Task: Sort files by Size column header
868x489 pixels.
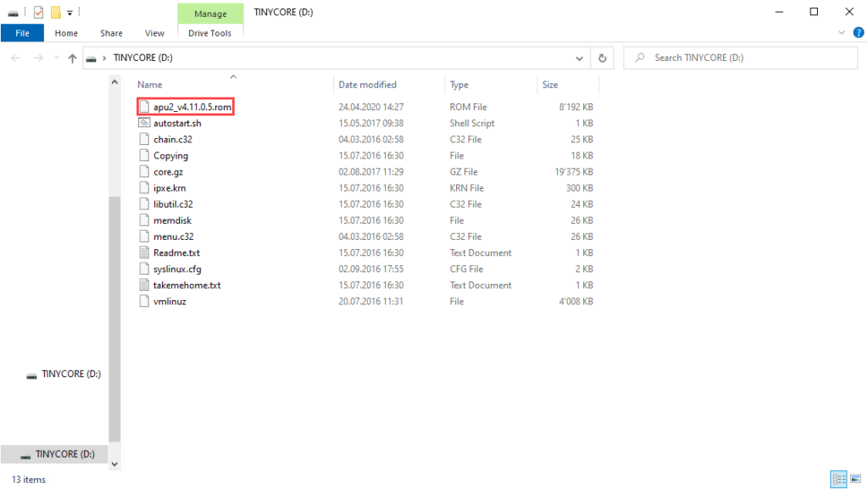Action: [550, 85]
